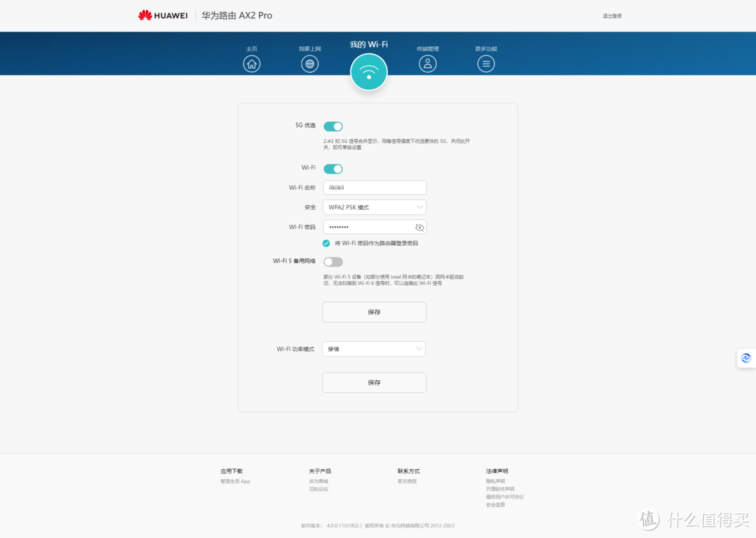Open the 智慧生活 App link
The height and width of the screenshot is (538, 756).
pos(235,481)
